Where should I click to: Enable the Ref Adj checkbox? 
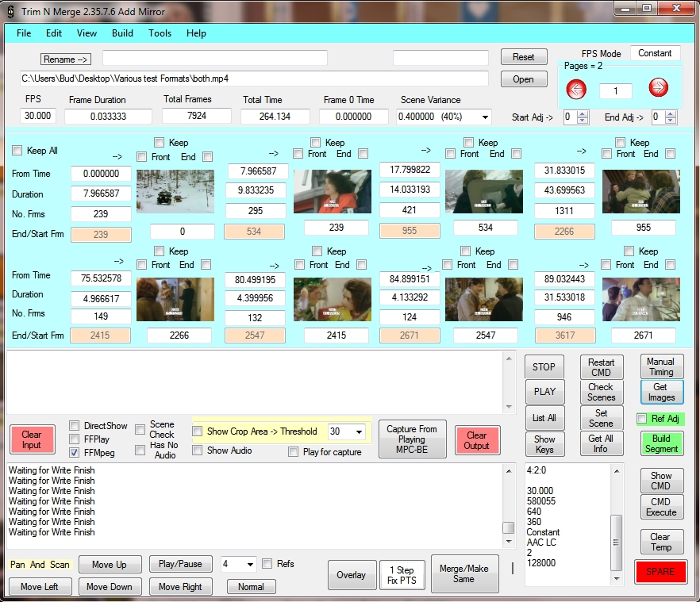(x=642, y=419)
